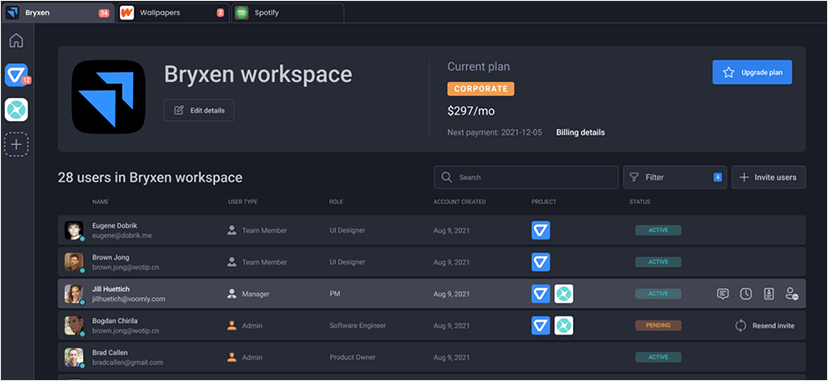Screen dimensions: 828x381
Task: Sort by the NAME column header
Action: coord(100,202)
